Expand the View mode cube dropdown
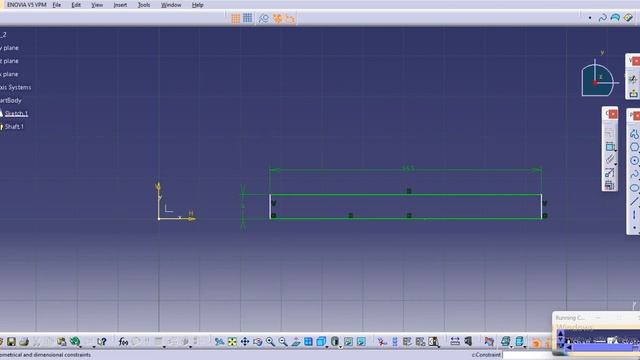Viewport: 640px width, 360px height. [x=327, y=346]
